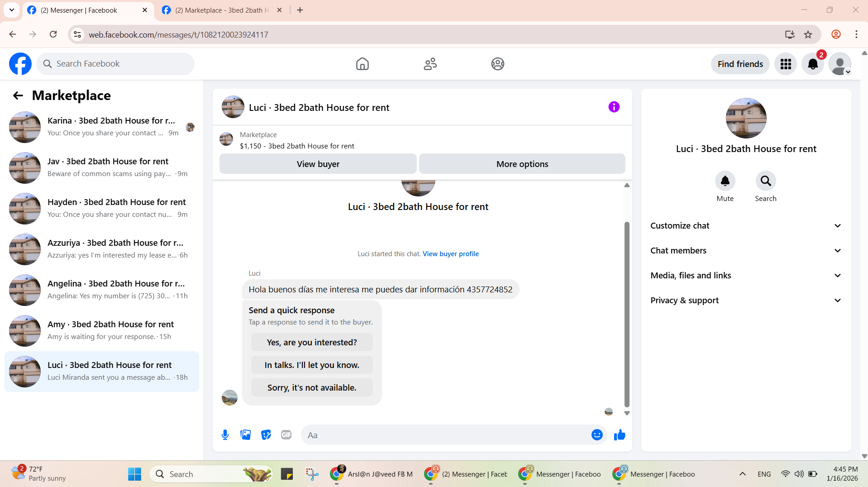Show hidden system tray icons
Viewport: 868px width, 487px height.
[742, 474]
